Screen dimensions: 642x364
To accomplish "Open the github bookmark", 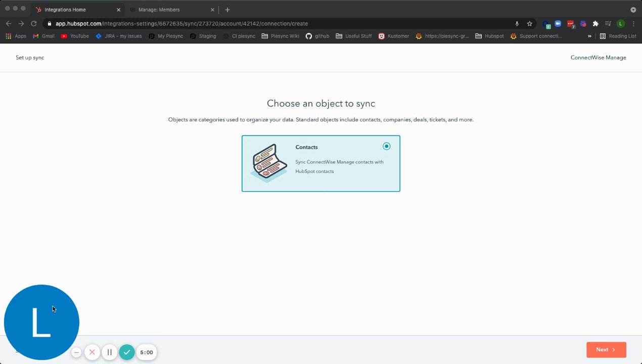I will (x=317, y=36).
